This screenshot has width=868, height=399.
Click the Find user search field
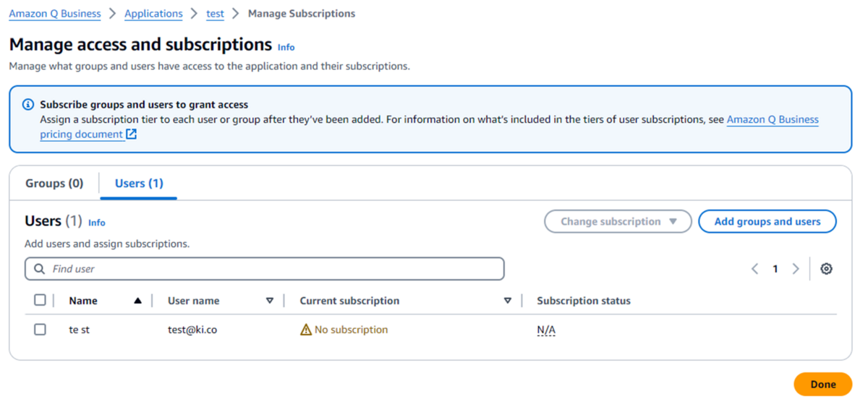click(x=265, y=269)
